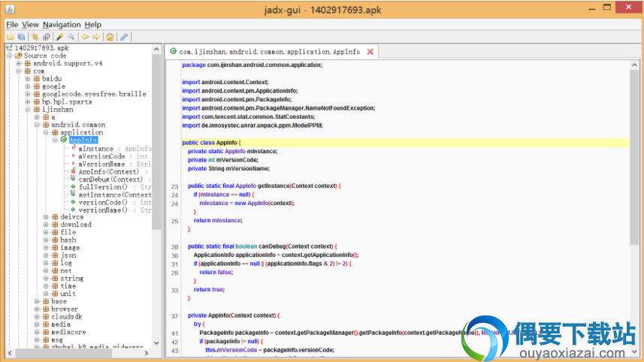Select the file package in the tree
This screenshot has height=362, width=644.
coord(68,232)
